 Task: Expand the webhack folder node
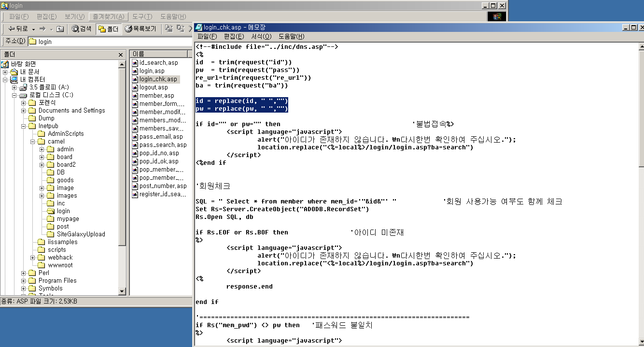pyautogui.click(x=33, y=257)
